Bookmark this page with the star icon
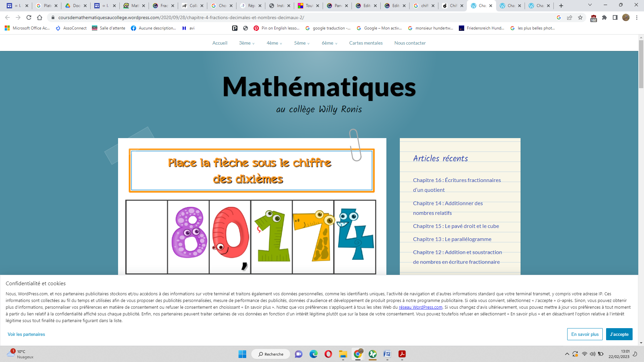The image size is (644, 362). point(580,17)
